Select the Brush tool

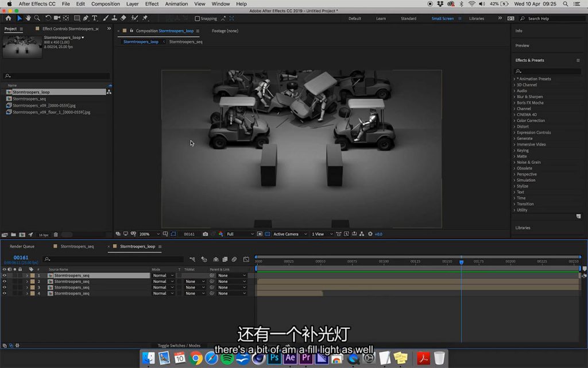pos(106,18)
